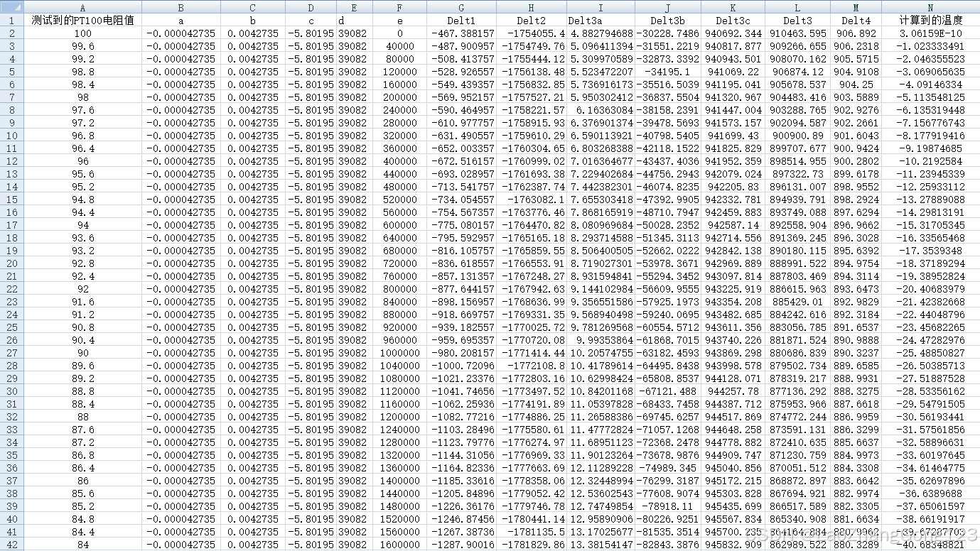The image size is (980, 551).
Task: Select the cell containing 99.6
Action: (x=82, y=46)
